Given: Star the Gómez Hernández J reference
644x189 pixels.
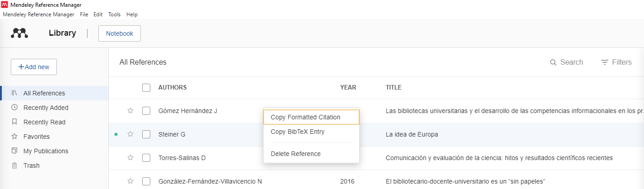Looking at the screenshot, I should (130, 111).
